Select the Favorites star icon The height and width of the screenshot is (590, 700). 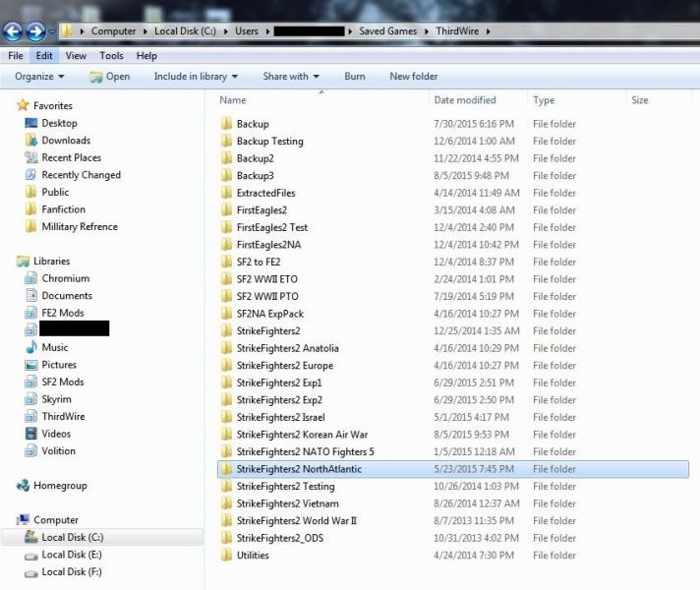pyautogui.click(x=23, y=105)
